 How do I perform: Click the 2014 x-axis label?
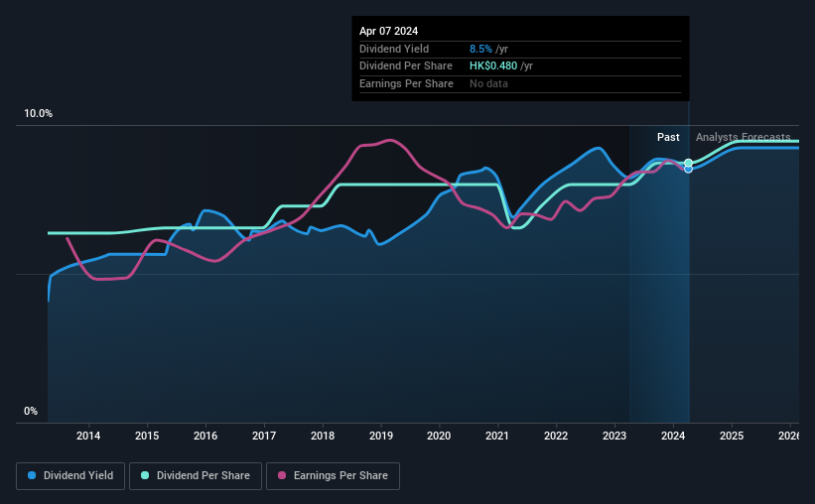point(88,436)
